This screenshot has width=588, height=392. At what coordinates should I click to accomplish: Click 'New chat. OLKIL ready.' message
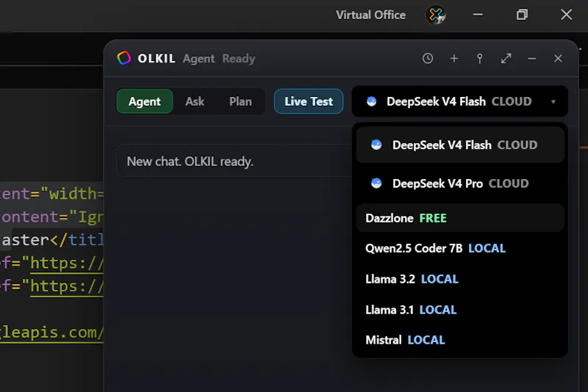coord(190,161)
